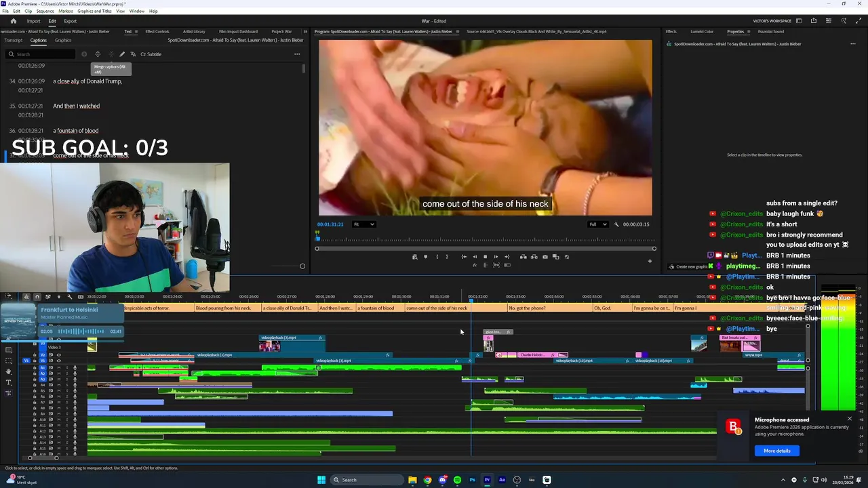Expand the overflow panel tabs chevron
The height and width of the screenshot is (488, 868).
(x=305, y=31)
